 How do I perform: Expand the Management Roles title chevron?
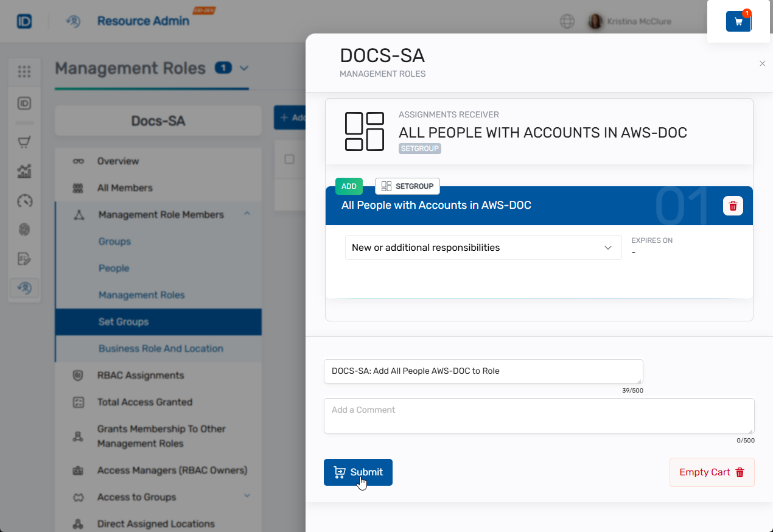coord(244,68)
